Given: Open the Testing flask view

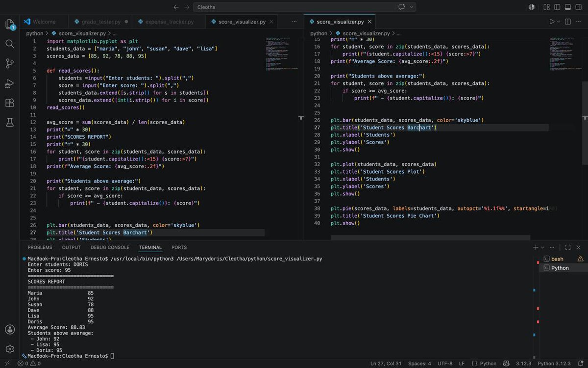Looking at the screenshot, I should click(10, 122).
